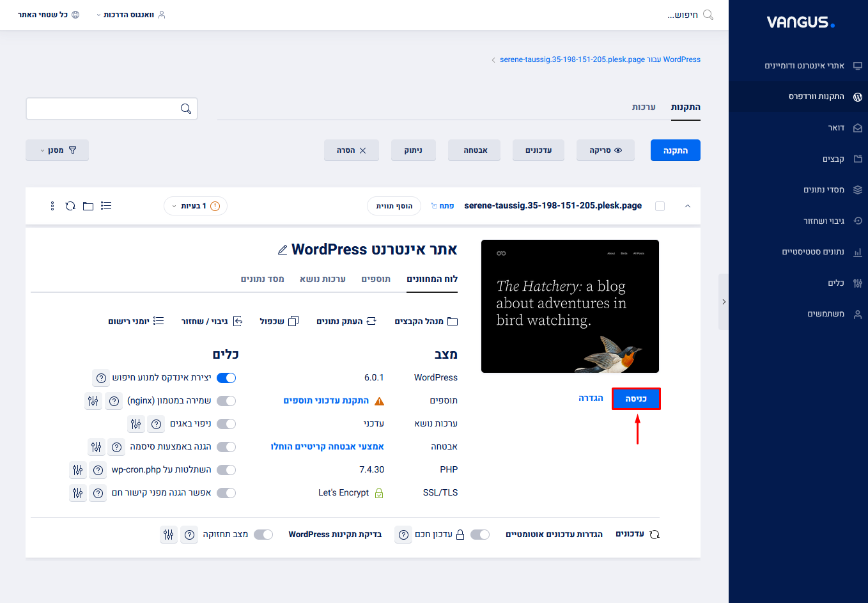Switch to the התקנות tab

pos(685,107)
